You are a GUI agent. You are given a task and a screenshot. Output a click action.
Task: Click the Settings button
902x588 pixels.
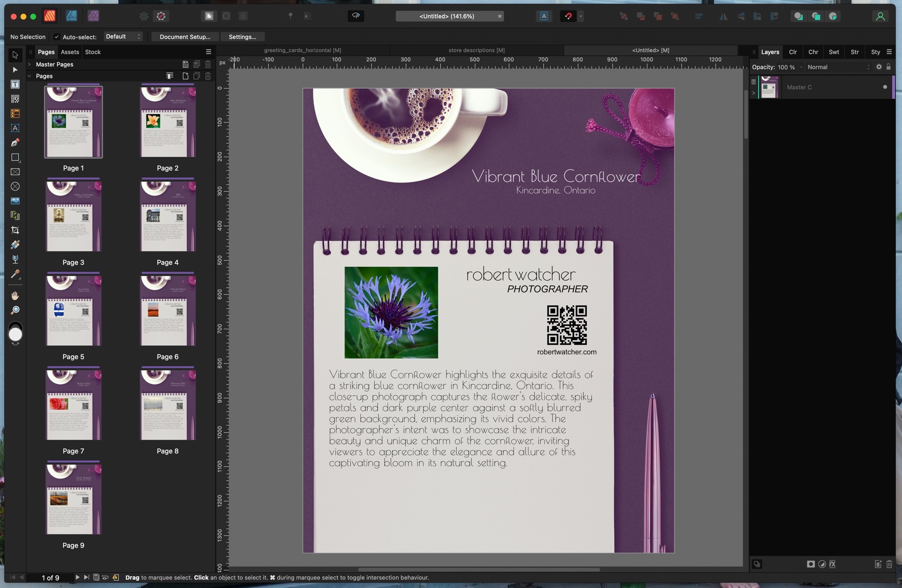click(x=242, y=37)
